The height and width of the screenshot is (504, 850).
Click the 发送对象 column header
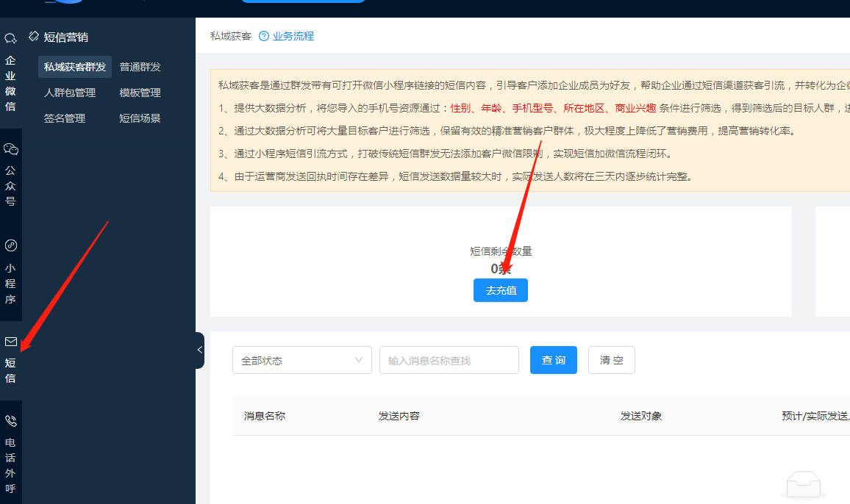tap(641, 416)
